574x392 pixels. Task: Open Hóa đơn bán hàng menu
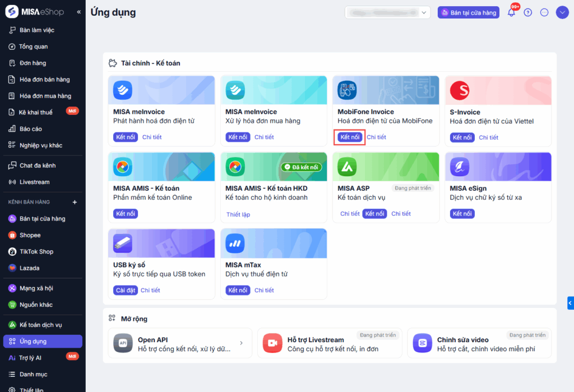tap(43, 80)
